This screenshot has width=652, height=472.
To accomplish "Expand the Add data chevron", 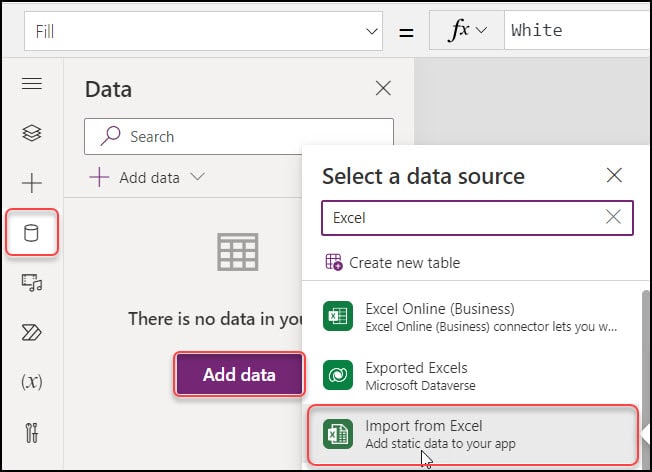I will pyautogui.click(x=197, y=177).
